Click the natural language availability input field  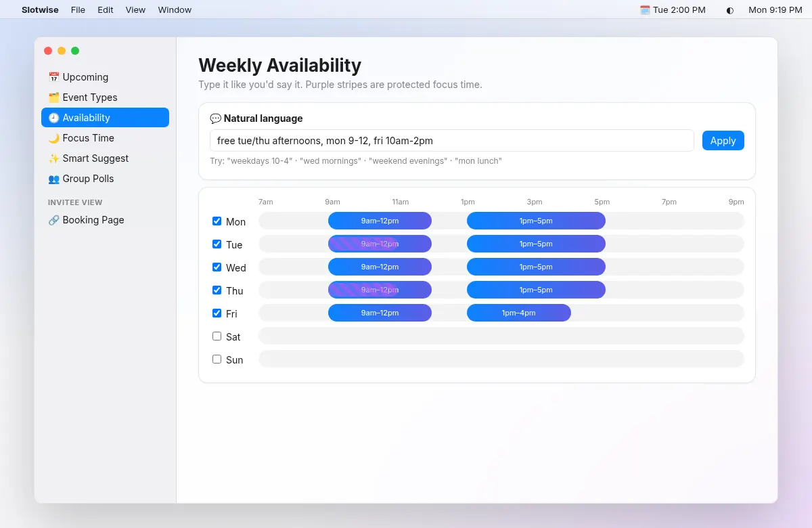(x=452, y=141)
